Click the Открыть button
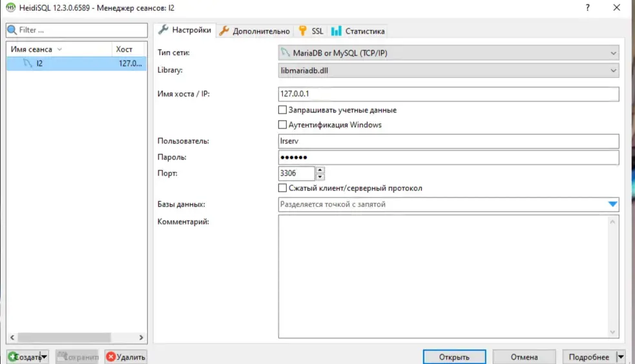The image size is (635, 364). [454, 357]
